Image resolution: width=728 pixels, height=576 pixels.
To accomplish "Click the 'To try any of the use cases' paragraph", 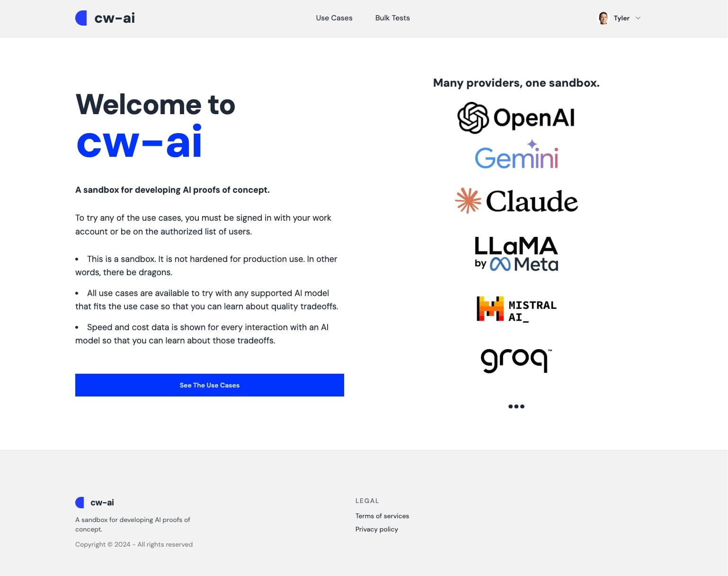I will 203,225.
